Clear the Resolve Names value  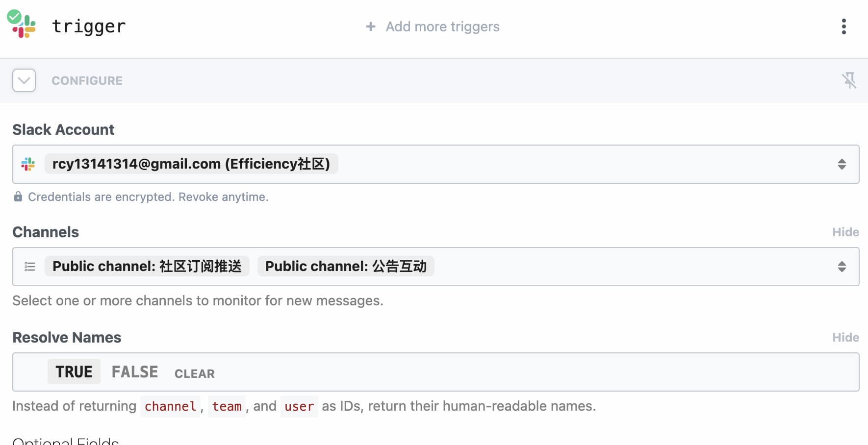click(x=195, y=373)
